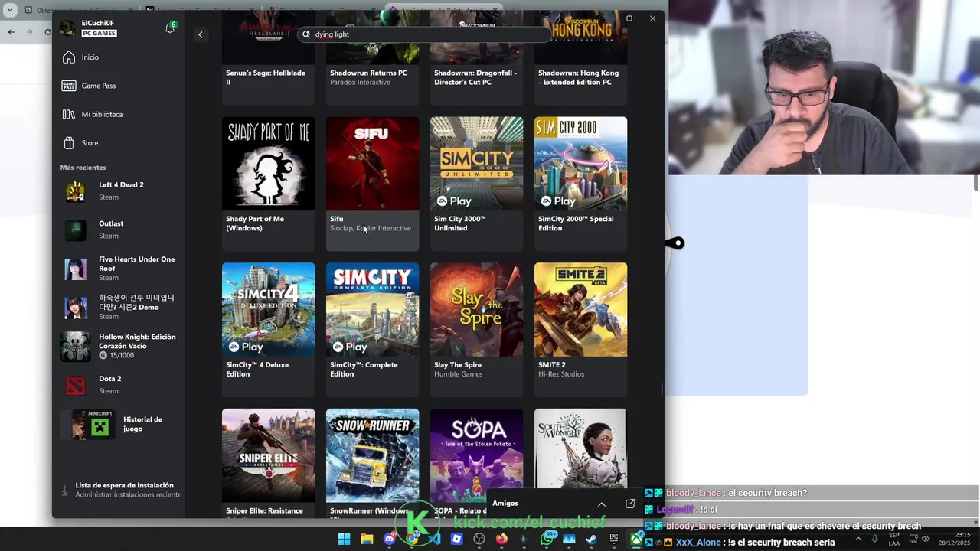The image size is (980, 551).
Task: Click the game list vertical scrollbar
Action: (661, 389)
